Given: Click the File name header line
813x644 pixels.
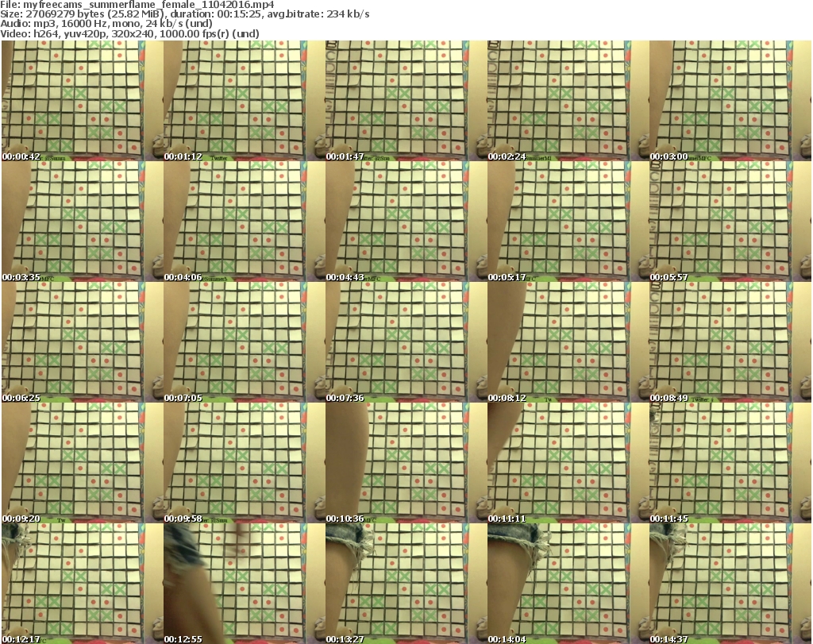Looking at the screenshot, I should [137, 5].
